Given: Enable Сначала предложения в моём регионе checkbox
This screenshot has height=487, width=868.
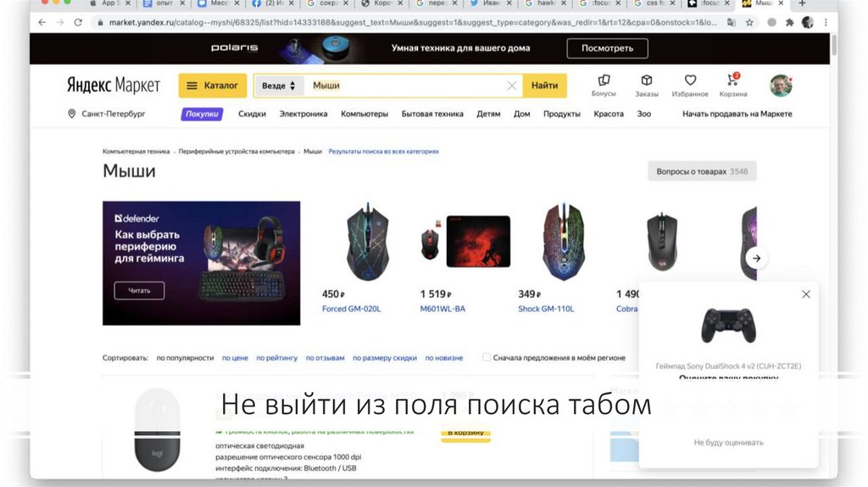Looking at the screenshot, I should [486, 357].
